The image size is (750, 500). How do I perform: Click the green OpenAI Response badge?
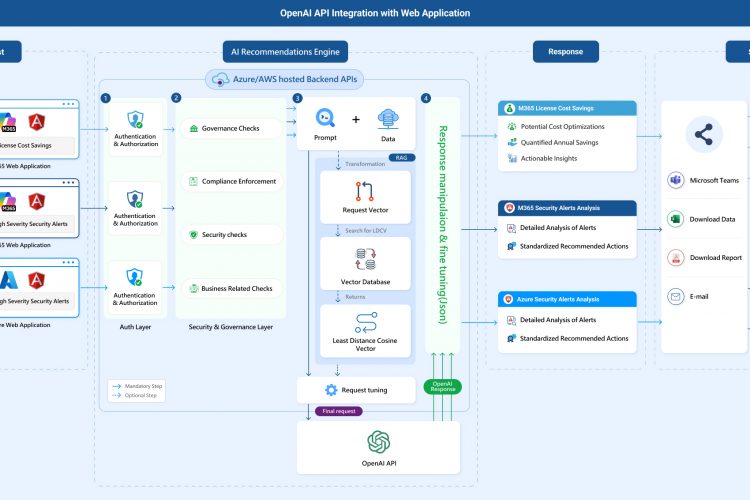coord(442,387)
